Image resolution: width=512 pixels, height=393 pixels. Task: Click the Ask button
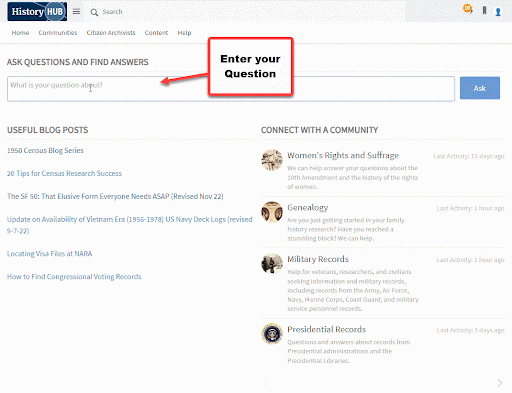(x=480, y=88)
